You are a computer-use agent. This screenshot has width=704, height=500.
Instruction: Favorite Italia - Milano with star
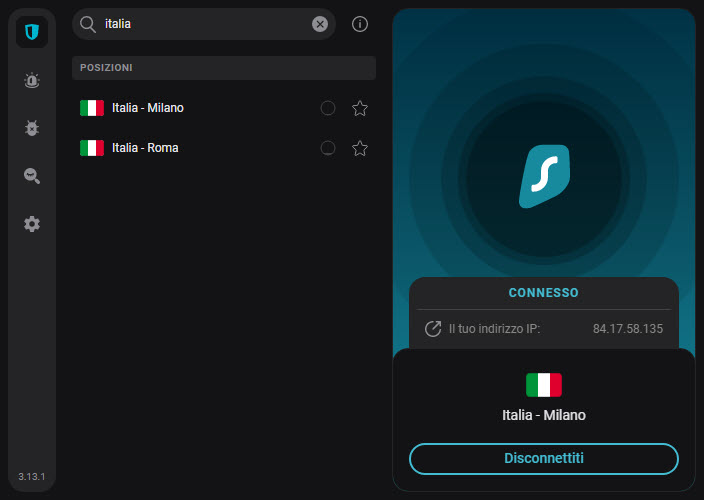(360, 108)
